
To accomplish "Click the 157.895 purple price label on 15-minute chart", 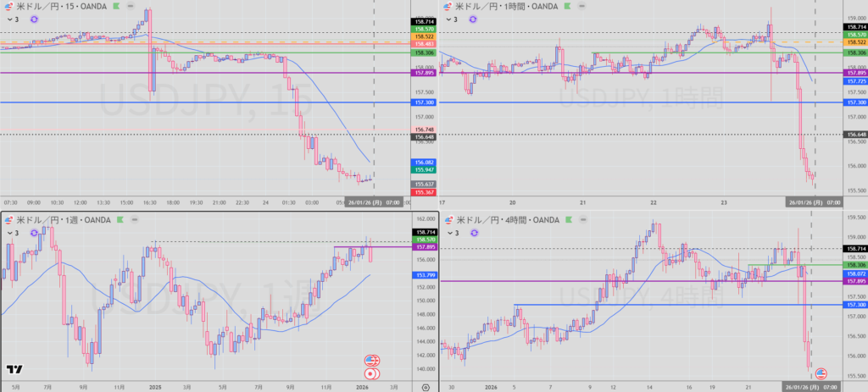I will coord(423,73).
